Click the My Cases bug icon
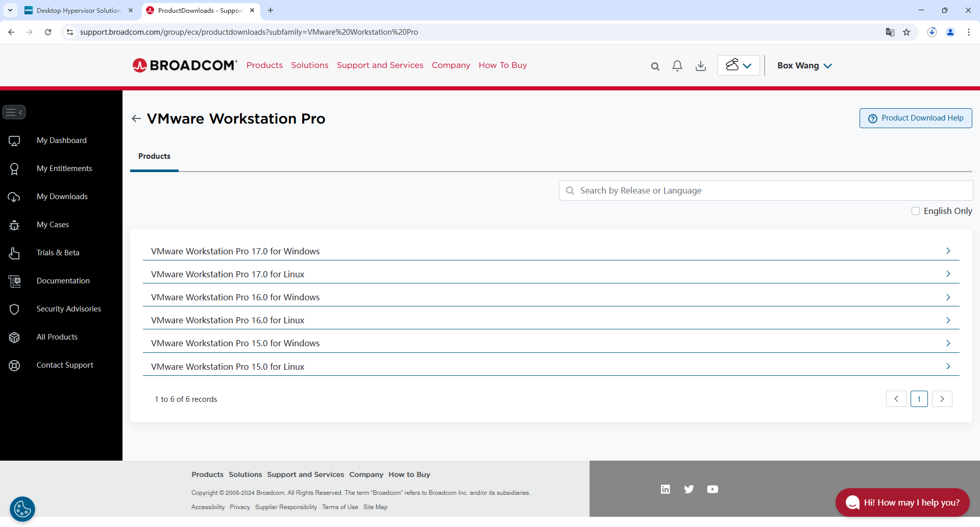This screenshot has width=980, height=527. coord(14,225)
